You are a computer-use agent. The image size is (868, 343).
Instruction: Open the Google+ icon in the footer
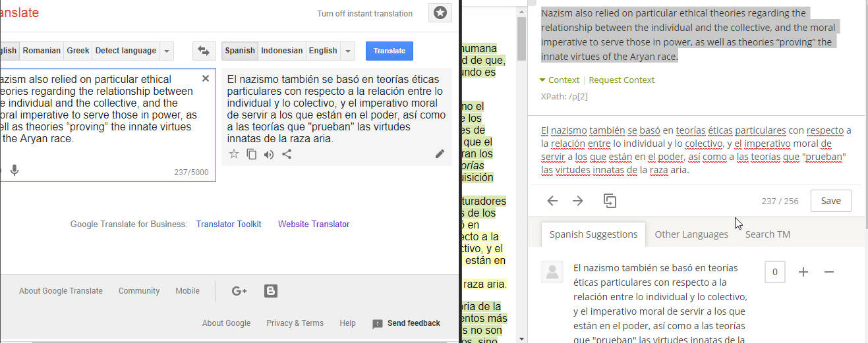pyautogui.click(x=239, y=290)
